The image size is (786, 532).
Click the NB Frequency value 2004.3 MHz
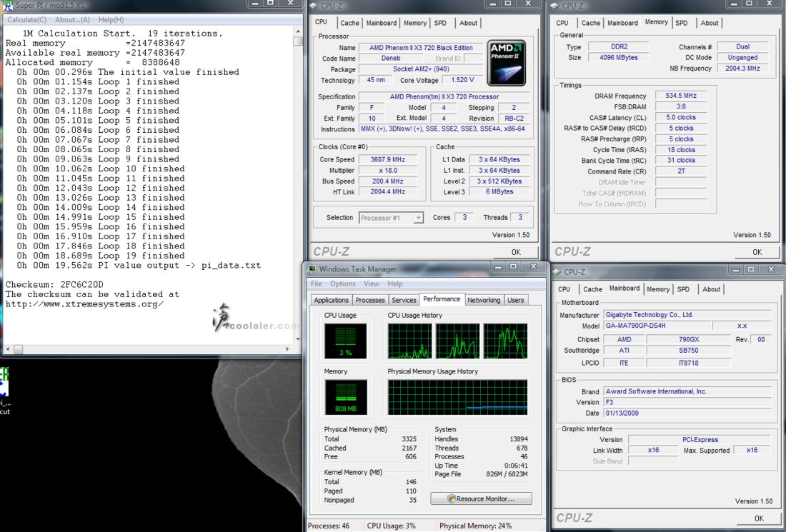742,69
